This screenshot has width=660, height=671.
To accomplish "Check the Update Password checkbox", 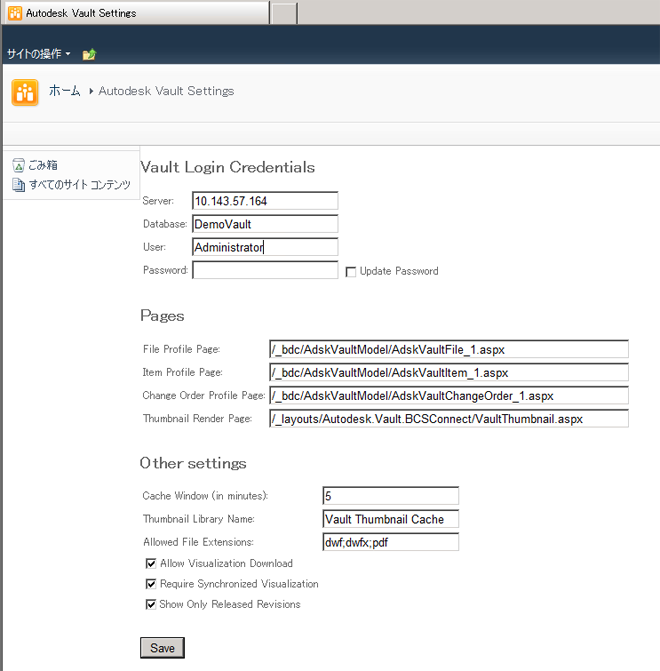I will [351, 272].
